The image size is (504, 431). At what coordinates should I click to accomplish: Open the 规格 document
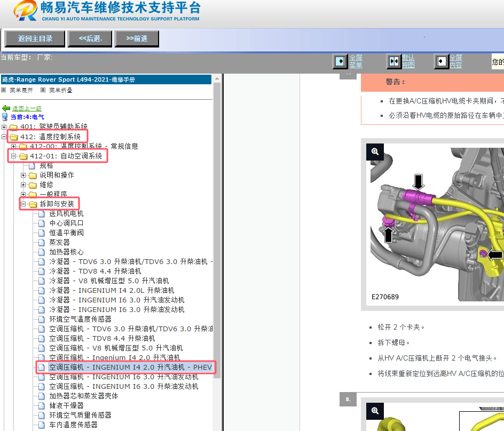[x=46, y=166]
